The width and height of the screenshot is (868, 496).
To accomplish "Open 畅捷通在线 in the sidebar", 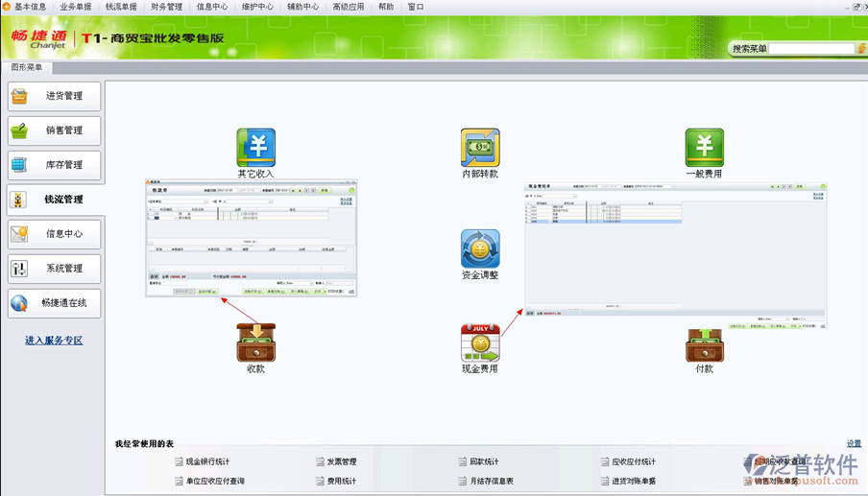I will pos(54,303).
